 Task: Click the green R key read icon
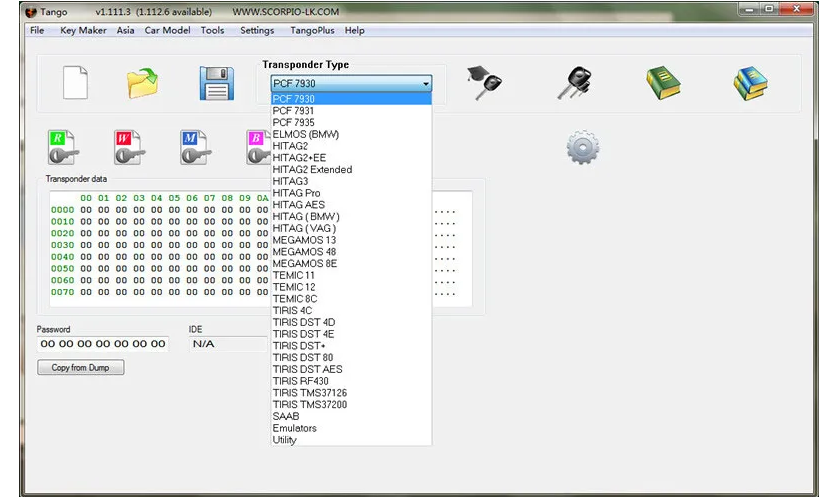[x=64, y=147]
